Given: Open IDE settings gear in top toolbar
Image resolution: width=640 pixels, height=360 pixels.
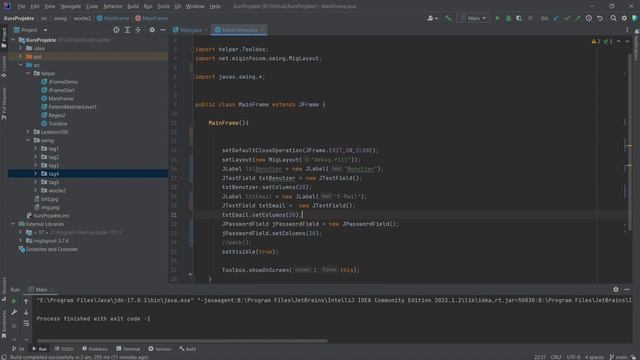Looking at the screenshot, I should pyautogui.click(x=624, y=18).
